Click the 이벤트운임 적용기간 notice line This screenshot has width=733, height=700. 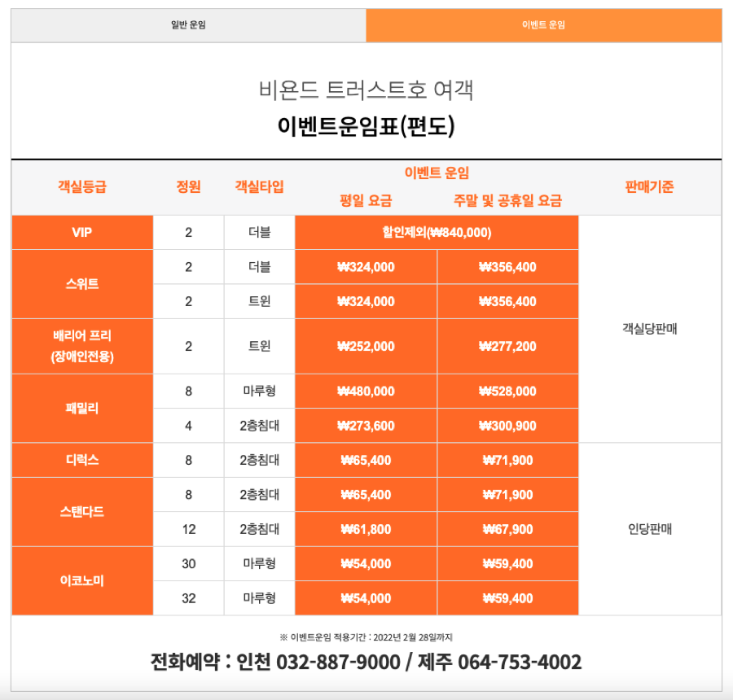(x=366, y=637)
